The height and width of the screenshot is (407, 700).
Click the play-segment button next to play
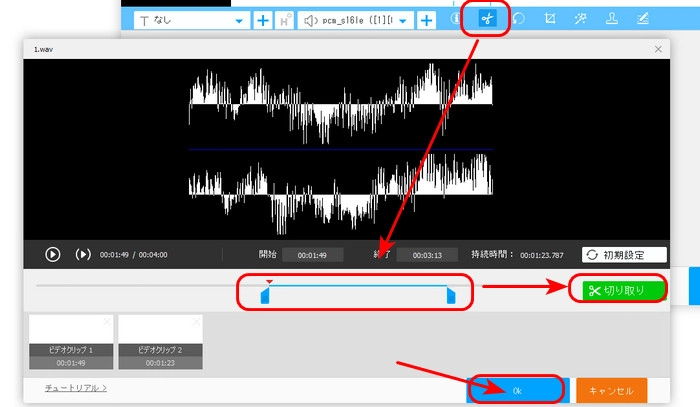[x=83, y=254]
